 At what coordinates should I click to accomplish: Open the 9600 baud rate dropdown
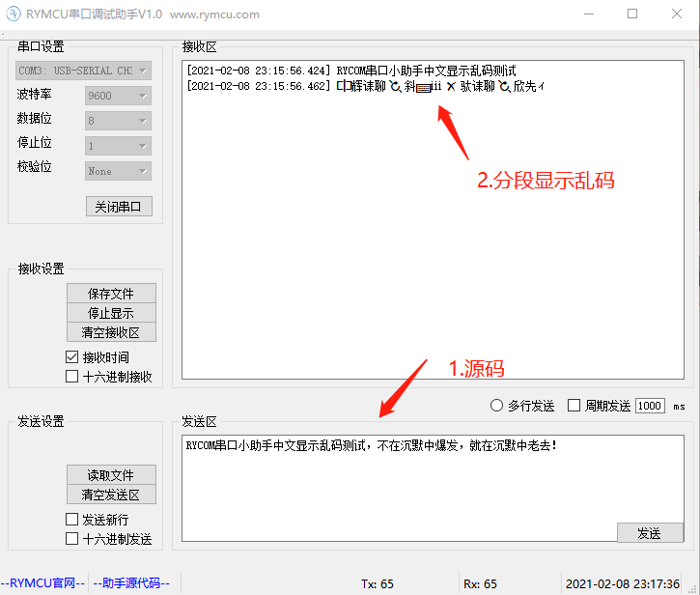point(118,96)
